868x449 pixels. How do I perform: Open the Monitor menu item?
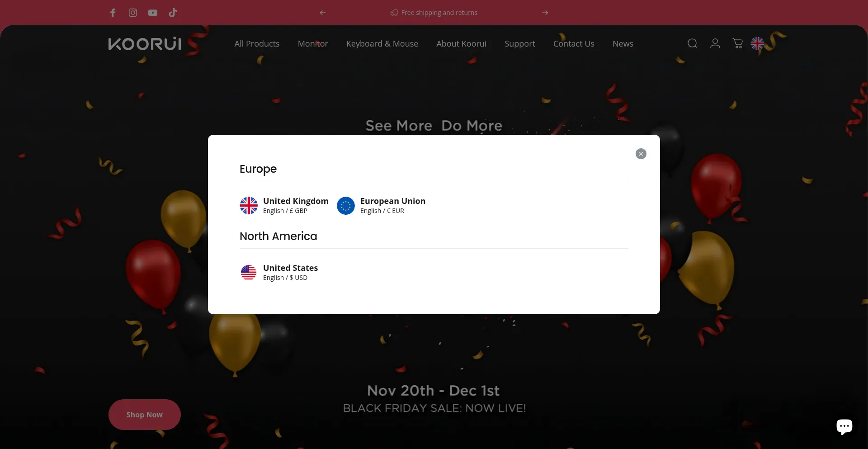[313, 44]
